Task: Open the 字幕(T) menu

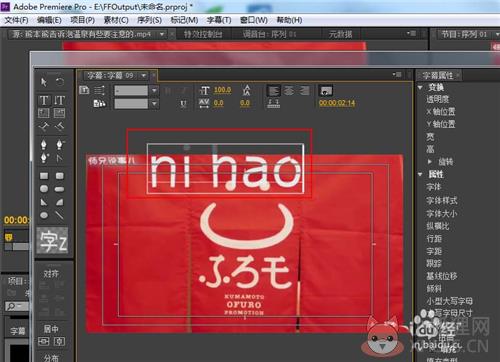Action: point(219,20)
